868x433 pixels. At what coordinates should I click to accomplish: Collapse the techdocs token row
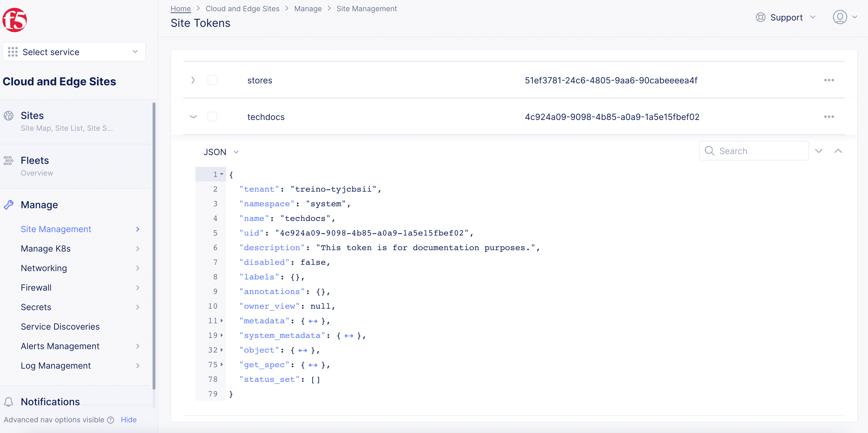193,117
